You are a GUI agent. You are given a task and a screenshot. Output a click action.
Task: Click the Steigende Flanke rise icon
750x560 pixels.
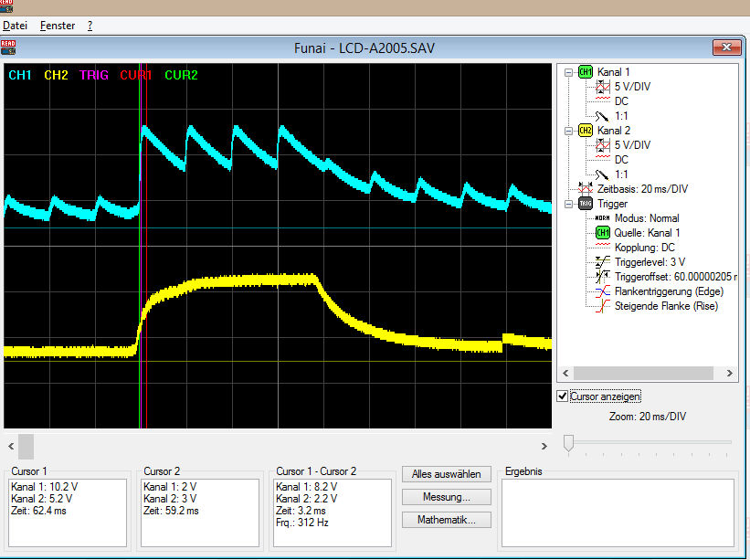(x=602, y=306)
